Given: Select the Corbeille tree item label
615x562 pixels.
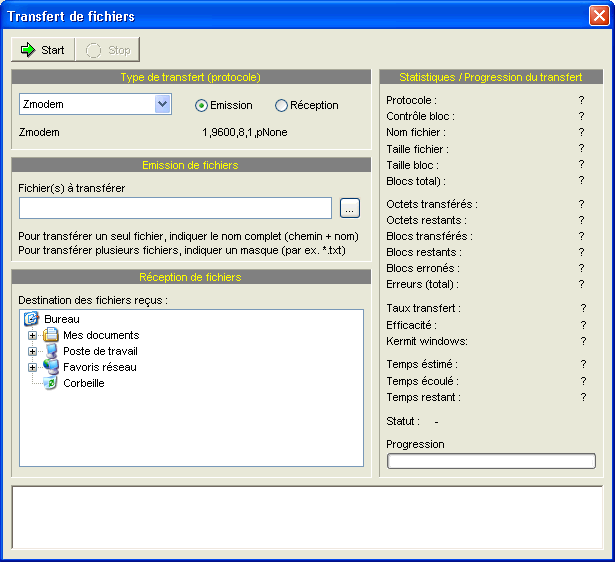Looking at the screenshot, I should 84,383.
